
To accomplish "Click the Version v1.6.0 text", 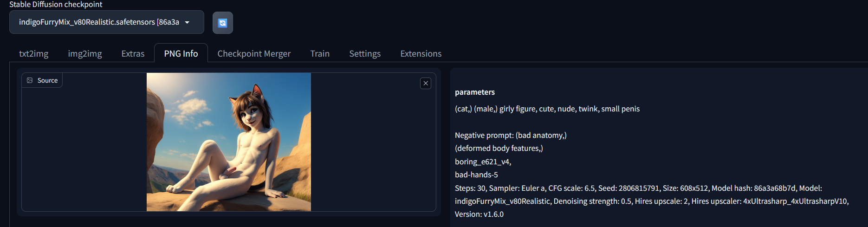I will pos(479,214).
